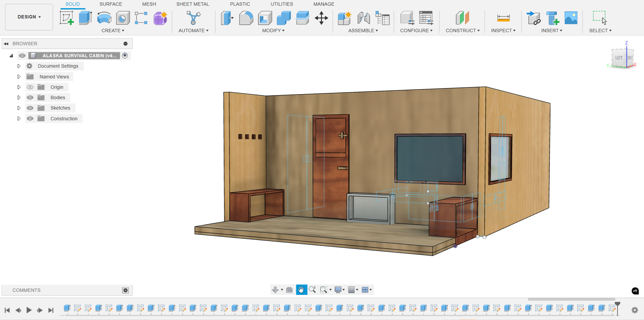Collapse the ALASKA SURVIVAL CABIN root node

point(11,56)
